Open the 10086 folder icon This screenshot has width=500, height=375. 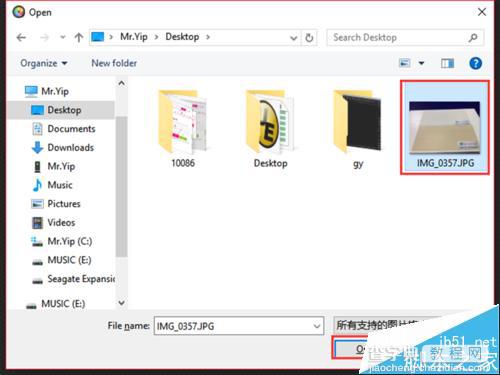[183, 121]
